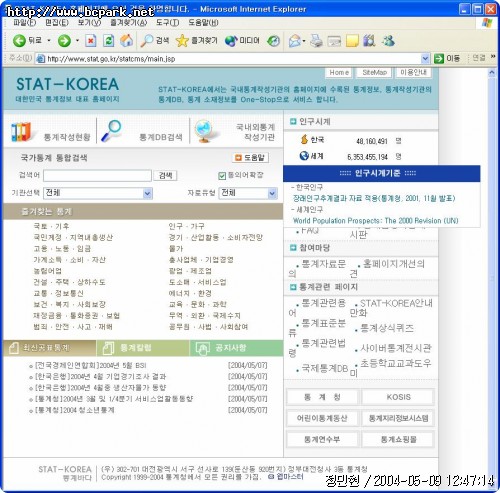The image size is (500, 493).
Task: Click the Home link at the top
Action: [x=339, y=72]
